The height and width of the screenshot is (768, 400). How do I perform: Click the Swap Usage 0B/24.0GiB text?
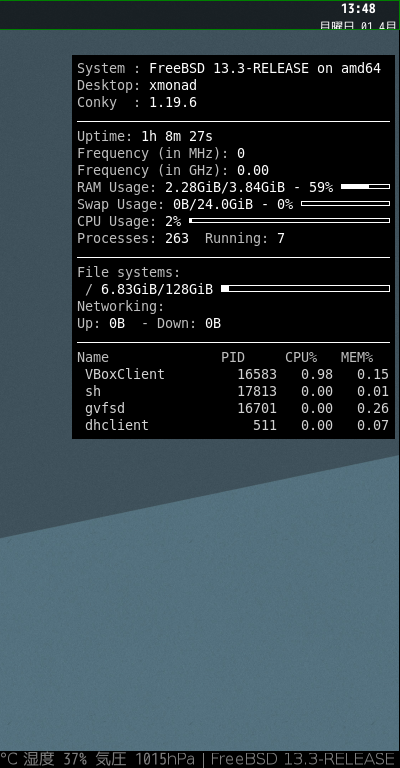[185, 204]
